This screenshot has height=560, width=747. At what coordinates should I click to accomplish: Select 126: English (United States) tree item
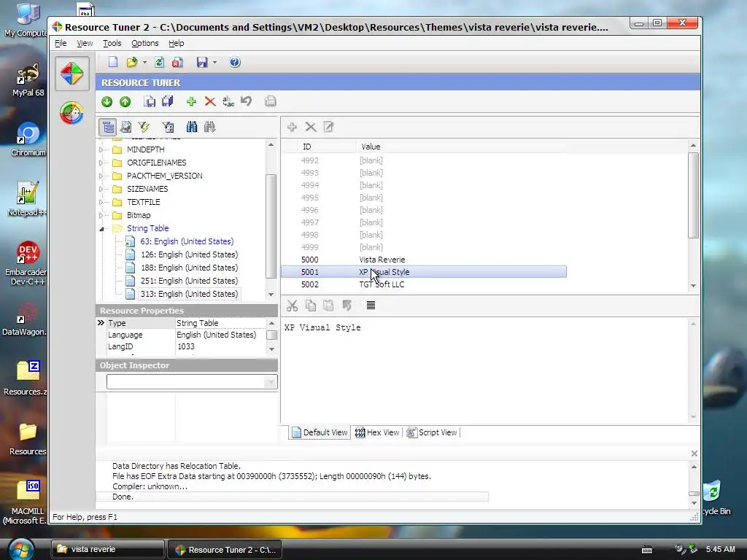coord(189,254)
